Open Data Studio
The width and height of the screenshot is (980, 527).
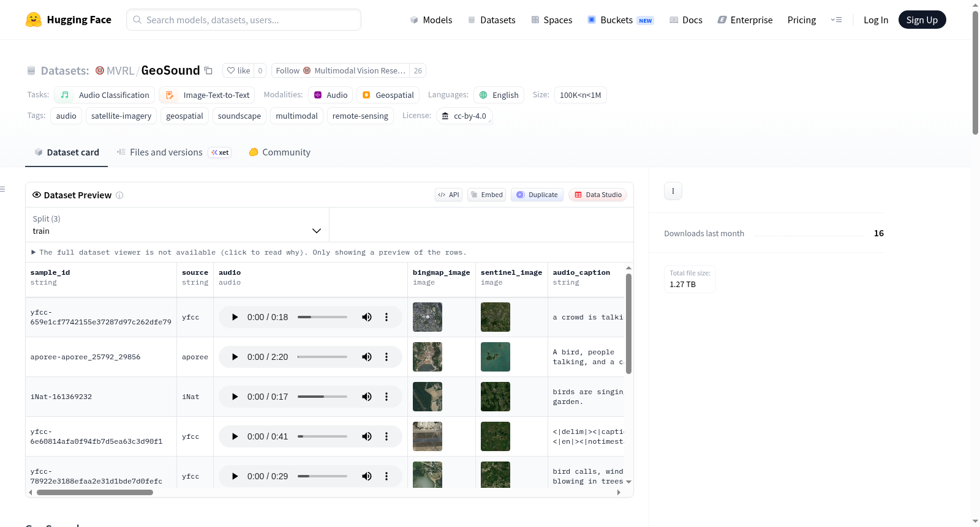click(598, 195)
